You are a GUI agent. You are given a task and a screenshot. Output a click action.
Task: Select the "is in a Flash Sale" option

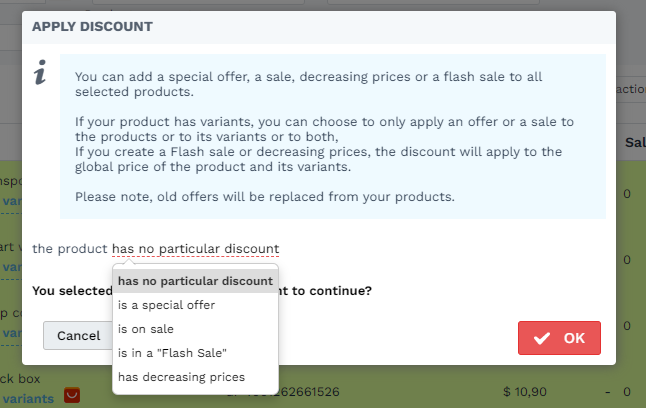195,353
